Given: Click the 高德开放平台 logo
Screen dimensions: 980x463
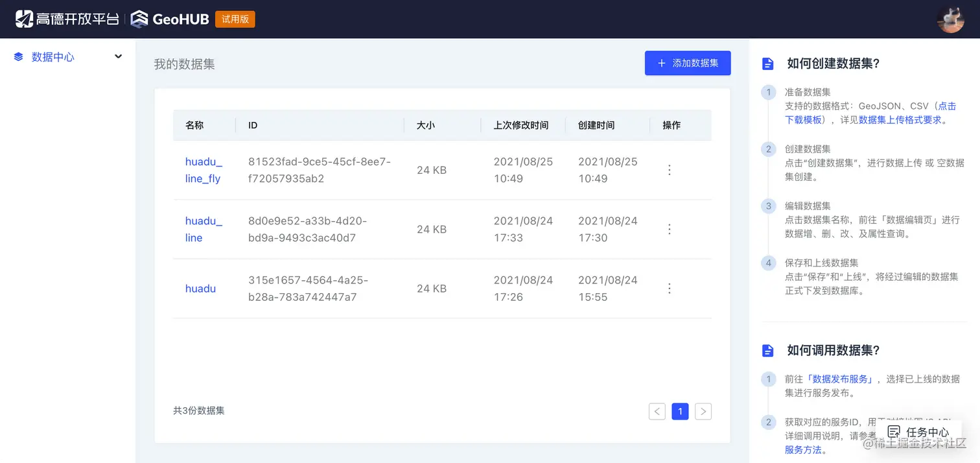Looking at the screenshot, I should (x=67, y=19).
